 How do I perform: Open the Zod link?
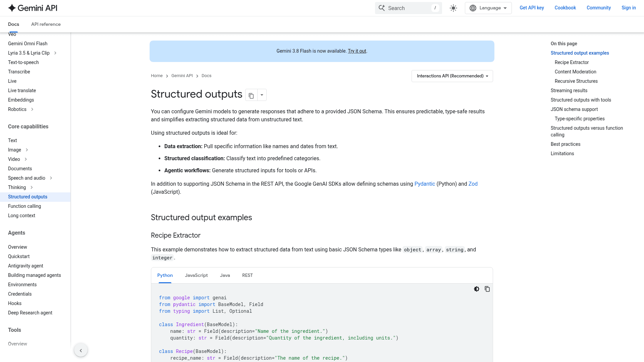point(473,184)
